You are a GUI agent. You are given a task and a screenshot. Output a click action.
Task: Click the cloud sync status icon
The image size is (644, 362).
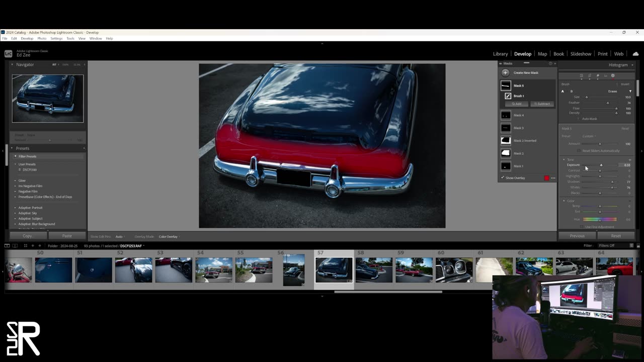635,54
